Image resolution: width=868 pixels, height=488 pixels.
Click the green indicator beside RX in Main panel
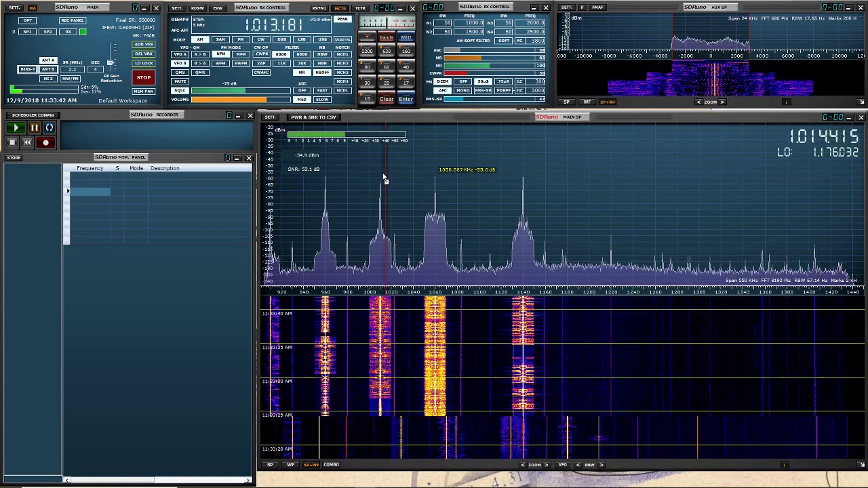(x=83, y=32)
